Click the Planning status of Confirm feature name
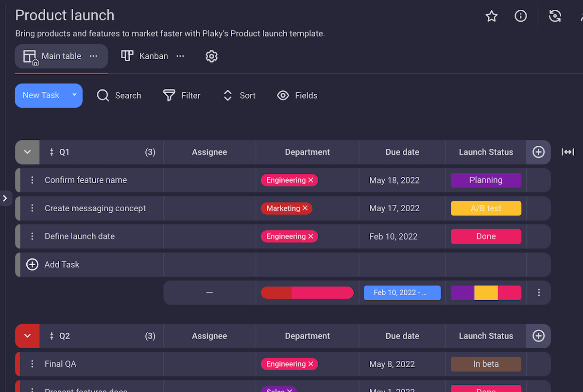This screenshot has height=392, width=583. (486, 180)
